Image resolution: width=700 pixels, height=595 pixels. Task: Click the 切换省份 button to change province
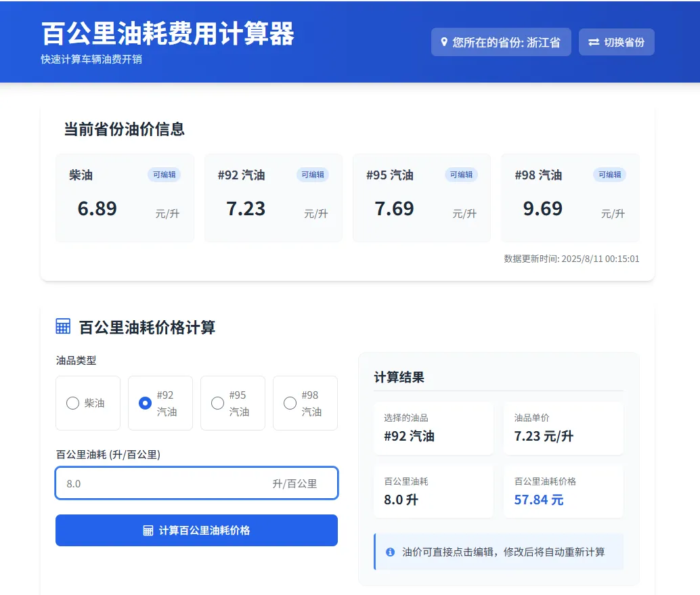616,42
